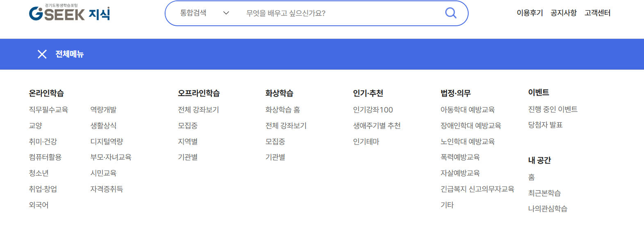Viewport: 644px width, 236px height.
Task: Open 기관별 under 오프라인학습
Action: [188, 157]
